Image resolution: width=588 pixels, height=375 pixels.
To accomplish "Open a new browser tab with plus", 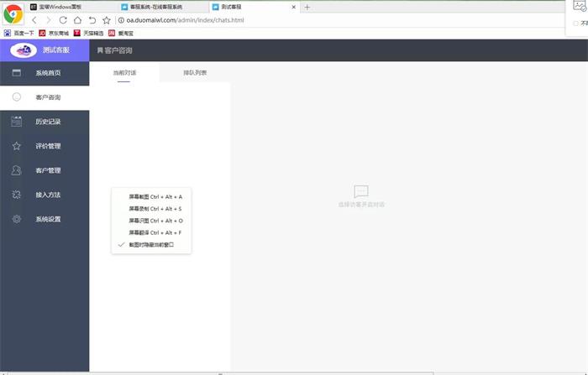I will tap(307, 7).
